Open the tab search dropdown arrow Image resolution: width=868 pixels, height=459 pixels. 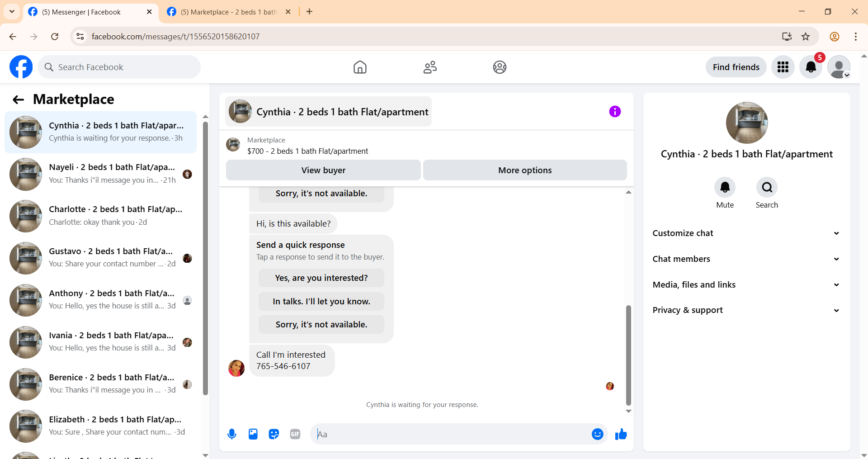point(12,12)
